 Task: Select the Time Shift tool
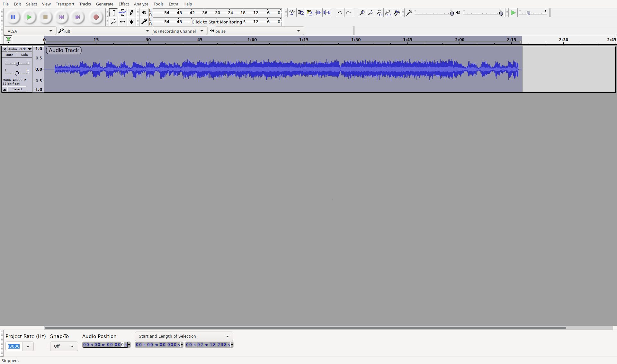(x=122, y=22)
